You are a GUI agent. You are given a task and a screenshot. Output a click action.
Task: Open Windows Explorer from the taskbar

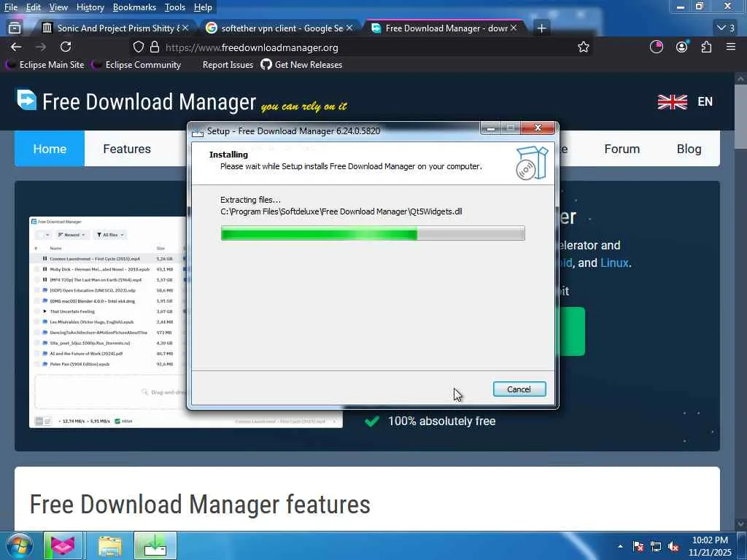tap(110, 546)
